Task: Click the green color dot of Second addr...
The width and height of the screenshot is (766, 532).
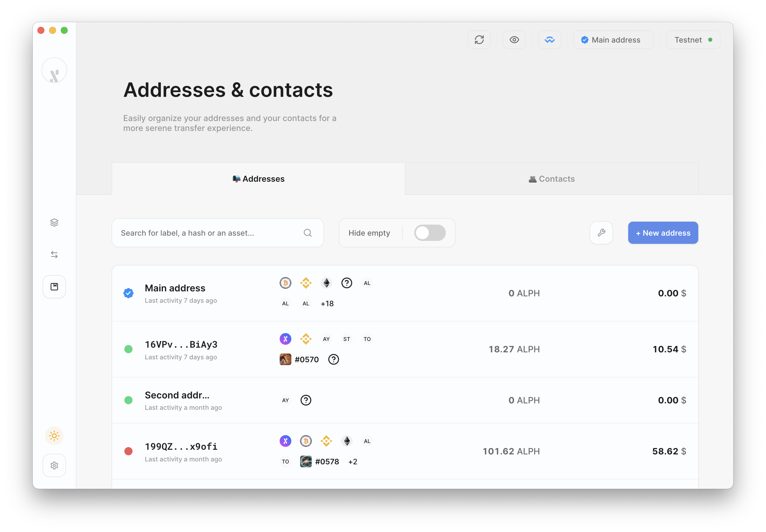Action: (128, 400)
